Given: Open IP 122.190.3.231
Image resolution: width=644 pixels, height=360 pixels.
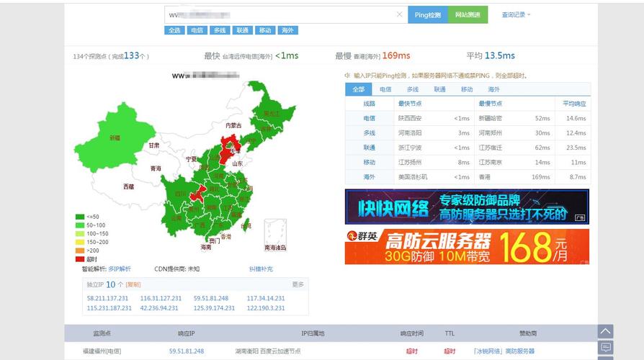Looking at the screenshot, I should (266, 308).
